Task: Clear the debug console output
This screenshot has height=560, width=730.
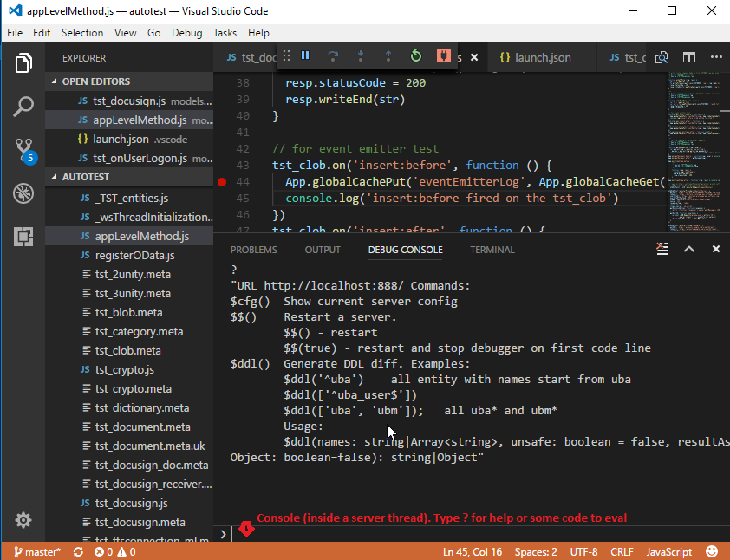Action: 662,249
